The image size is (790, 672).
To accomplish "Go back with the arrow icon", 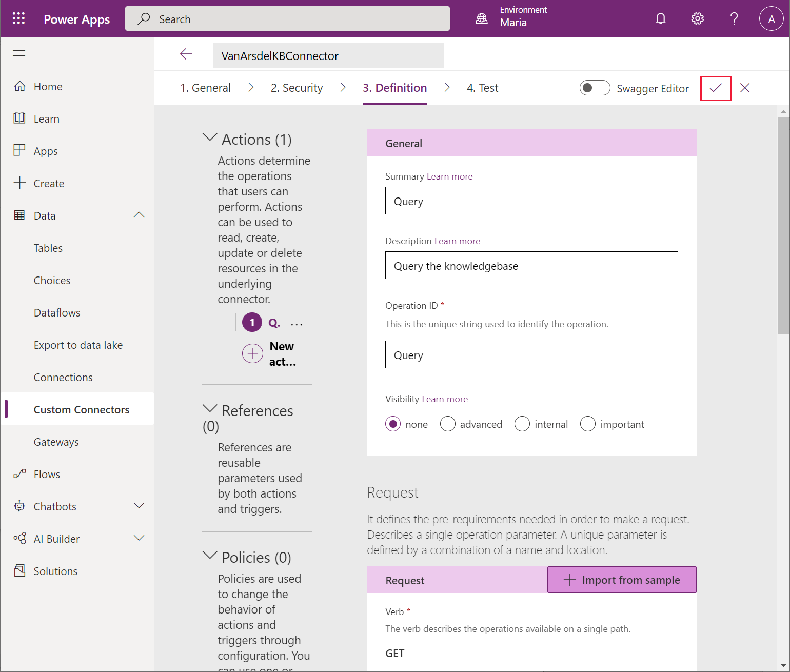I will point(186,54).
